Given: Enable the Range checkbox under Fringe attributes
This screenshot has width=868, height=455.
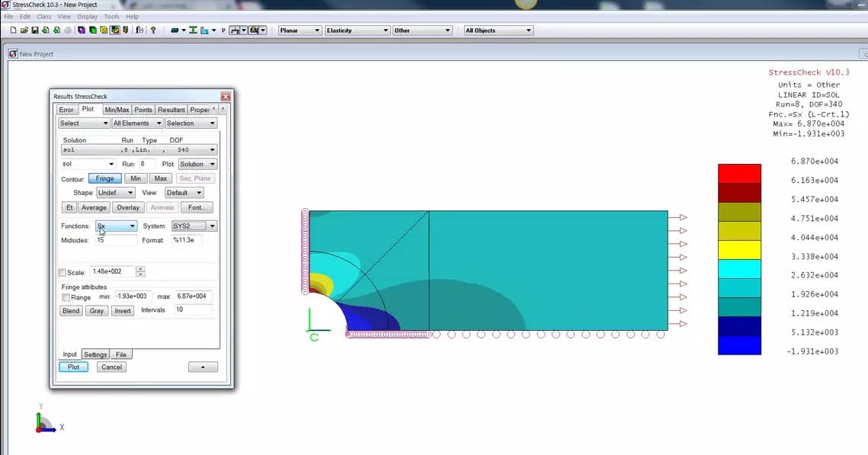Looking at the screenshot, I should pyautogui.click(x=66, y=297).
